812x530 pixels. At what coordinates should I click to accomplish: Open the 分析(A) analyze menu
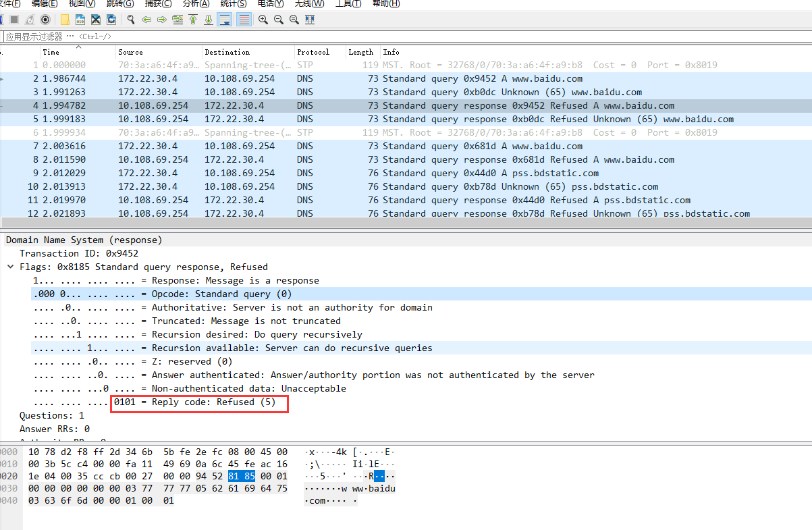196,3
